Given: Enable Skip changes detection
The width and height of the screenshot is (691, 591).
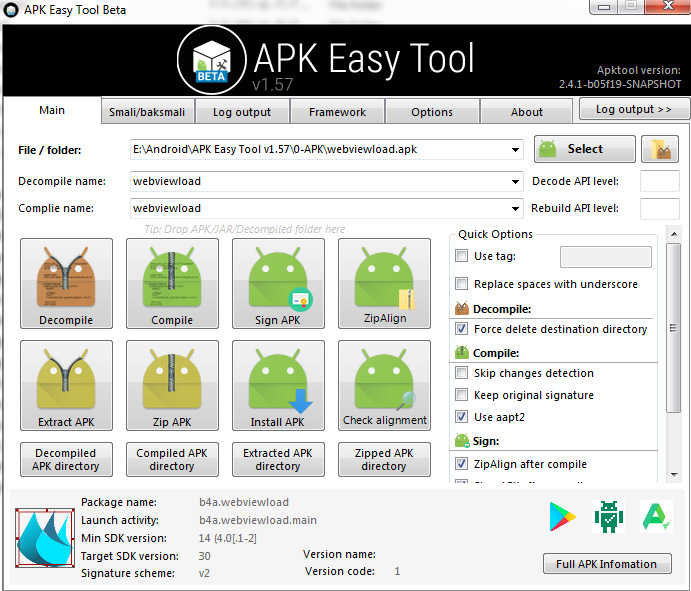Looking at the screenshot, I should click(461, 372).
